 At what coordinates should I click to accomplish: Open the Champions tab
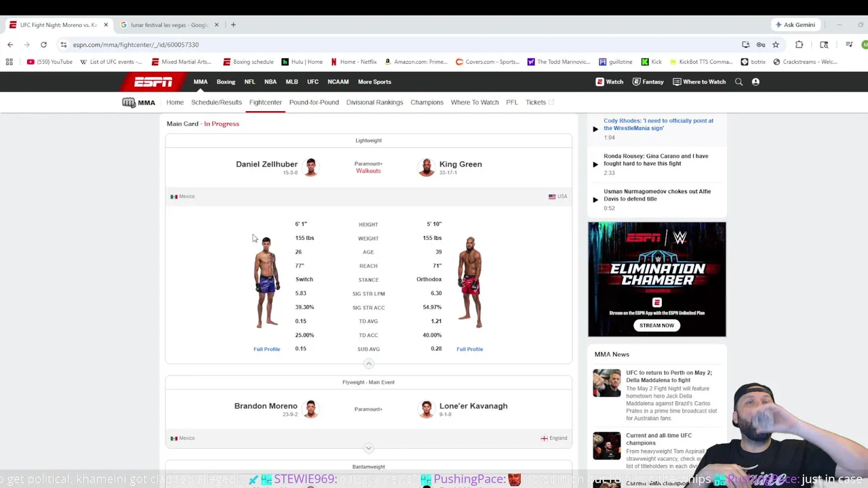[427, 102]
